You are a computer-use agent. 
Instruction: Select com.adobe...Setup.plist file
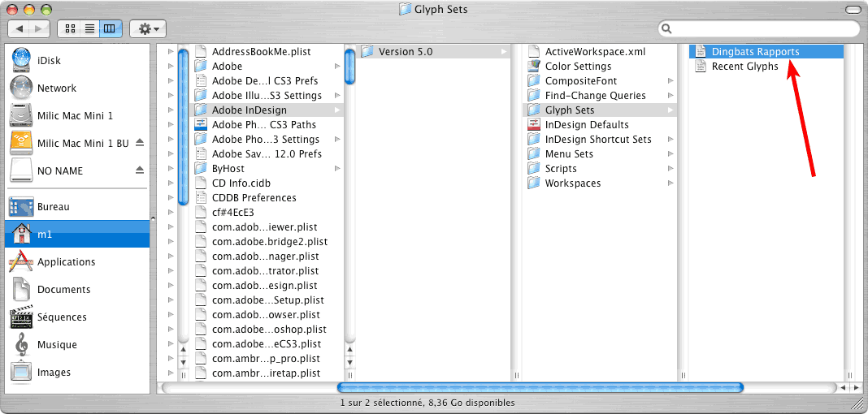pyautogui.click(x=268, y=300)
